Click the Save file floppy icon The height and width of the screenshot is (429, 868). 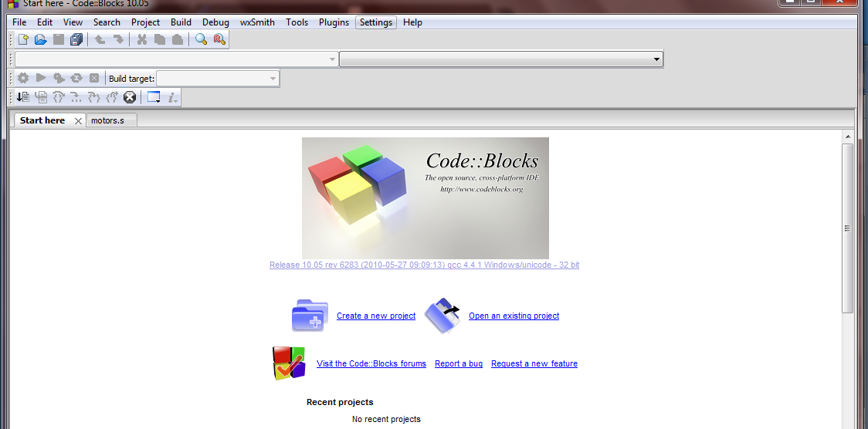point(58,39)
